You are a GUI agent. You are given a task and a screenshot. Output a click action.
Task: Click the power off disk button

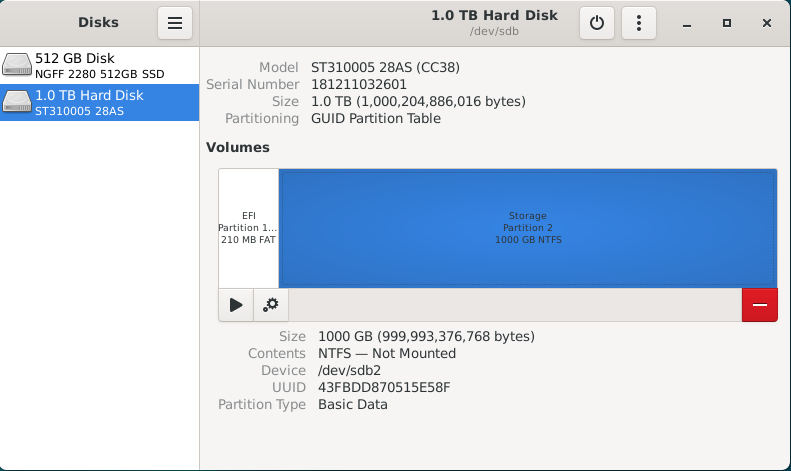click(x=597, y=23)
